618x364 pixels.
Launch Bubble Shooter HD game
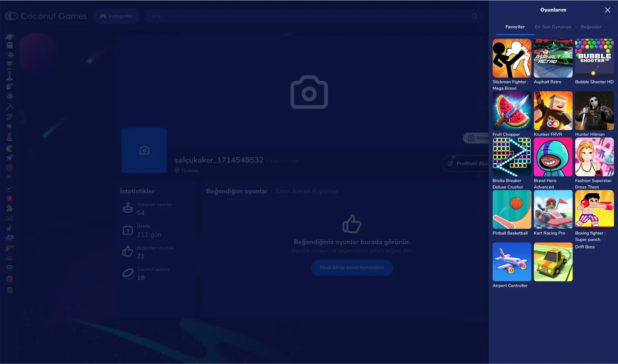(594, 58)
